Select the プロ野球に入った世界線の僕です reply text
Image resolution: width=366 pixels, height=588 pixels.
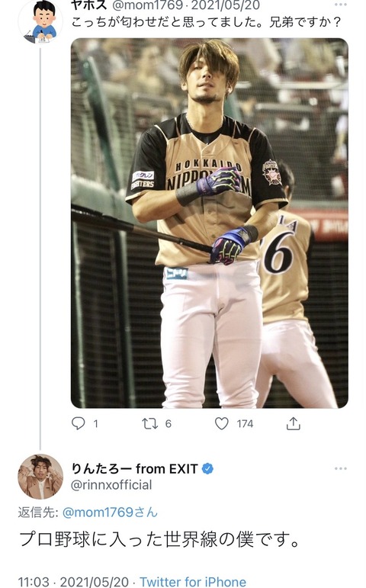point(159,539)
